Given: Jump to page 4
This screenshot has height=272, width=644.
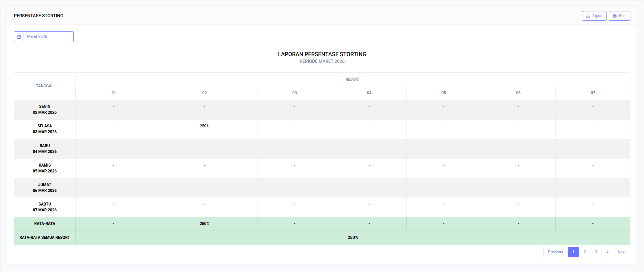Looking at the screenshot, I should tap(607, 252).
